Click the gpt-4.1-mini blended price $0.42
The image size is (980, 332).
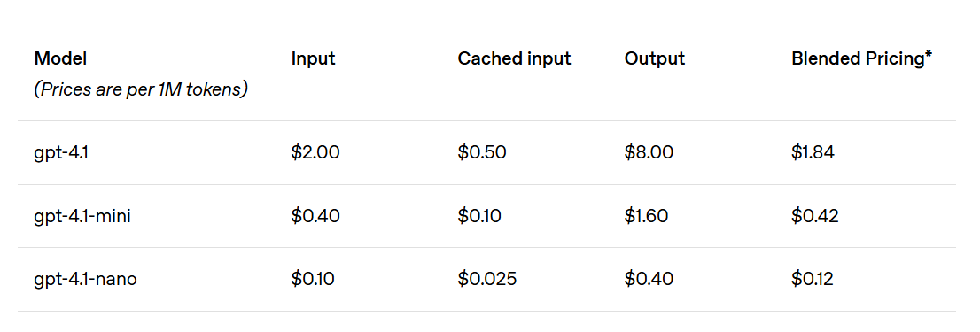tap(815, 217)
